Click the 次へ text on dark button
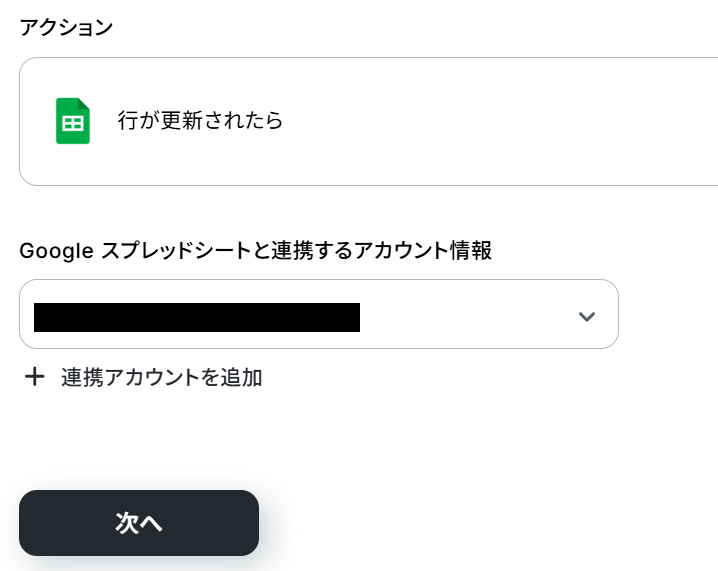This screenshot has width=718, height=571. point(139,523)
